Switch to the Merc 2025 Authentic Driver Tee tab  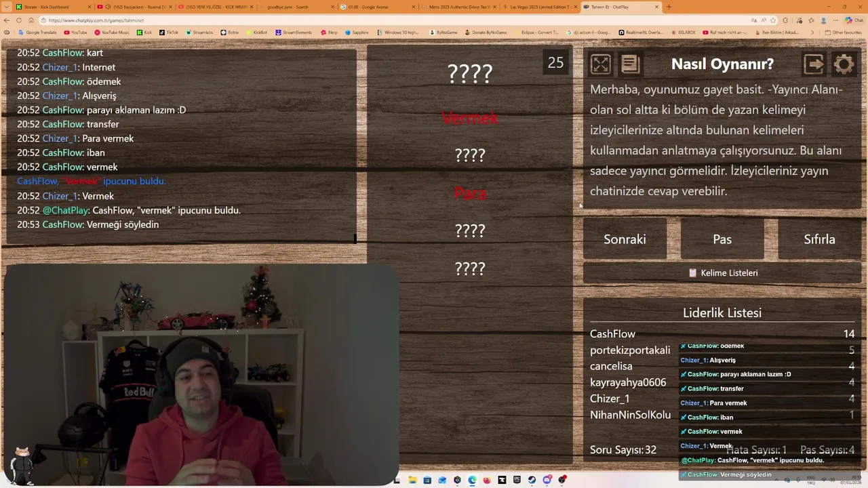(460, 7)
